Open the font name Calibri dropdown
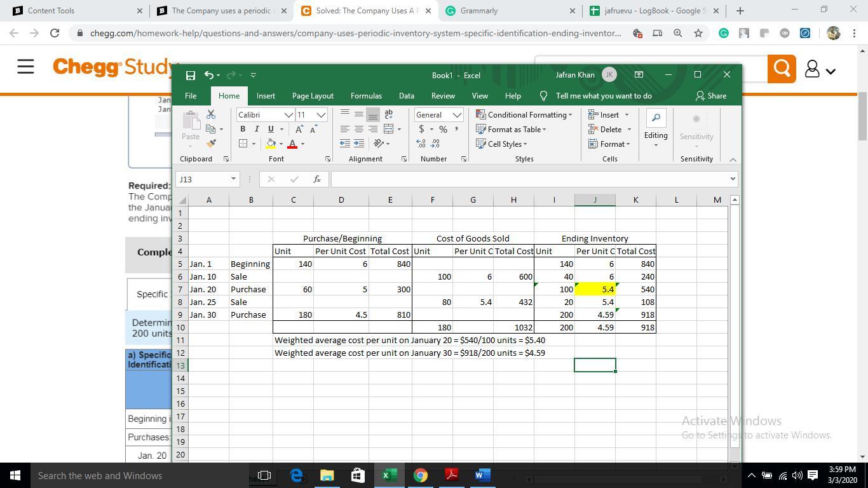This screenshot has height=488, width=868. tap(288, 115)
